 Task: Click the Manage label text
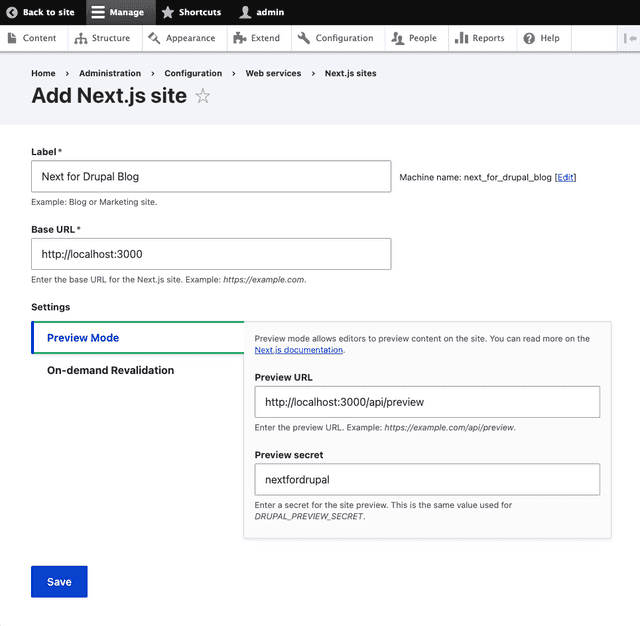point(127,12)
